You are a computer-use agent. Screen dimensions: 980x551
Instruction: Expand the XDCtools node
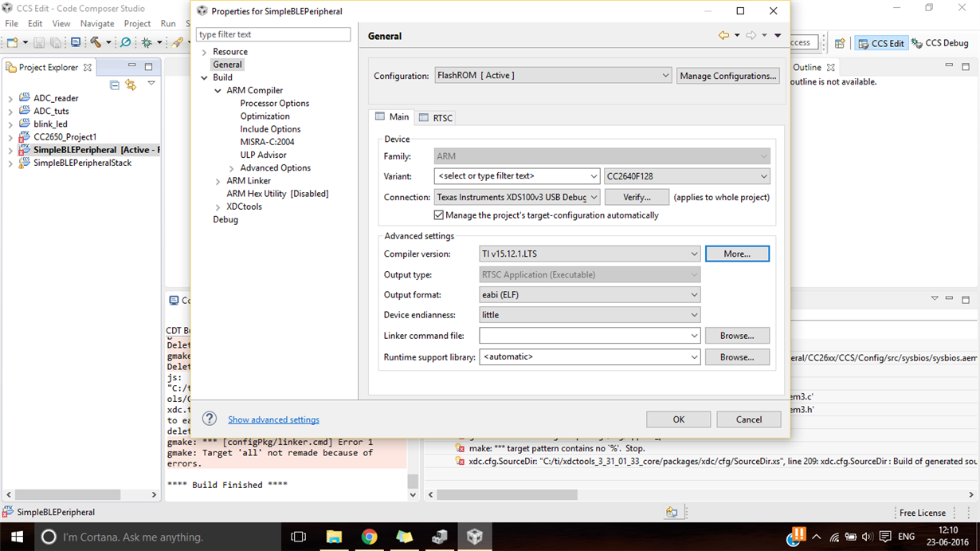[x=218, y=207]
